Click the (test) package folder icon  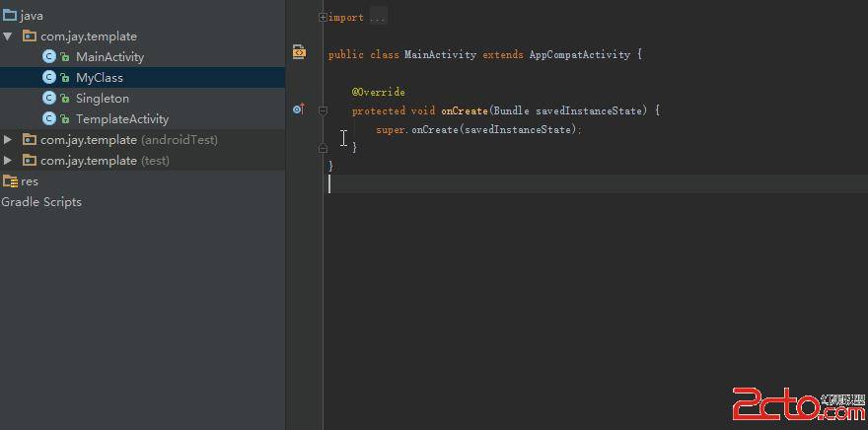[x=30, y=161]
